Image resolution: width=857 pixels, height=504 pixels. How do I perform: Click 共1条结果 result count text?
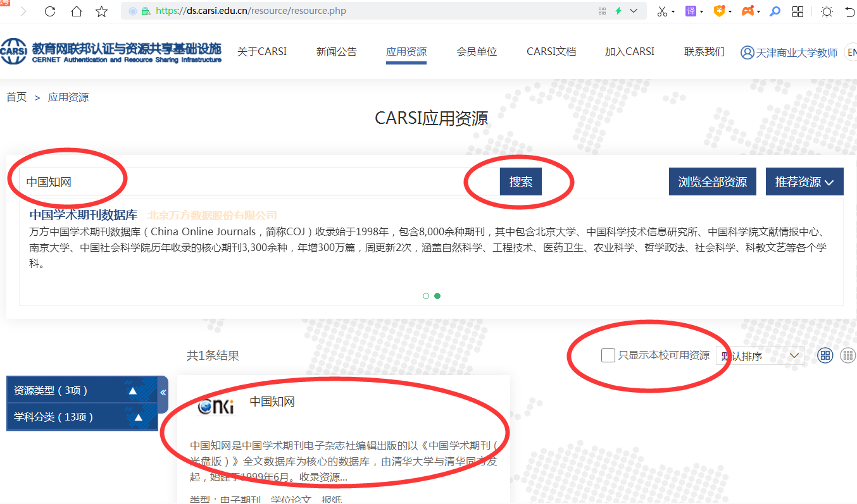[213, 355]
